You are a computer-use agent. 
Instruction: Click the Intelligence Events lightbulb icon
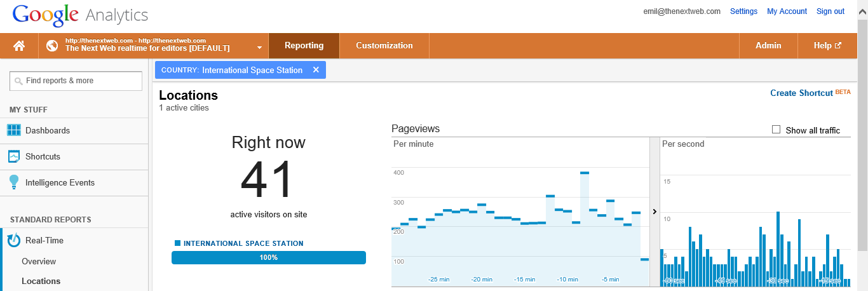click(x=14, y=182)
